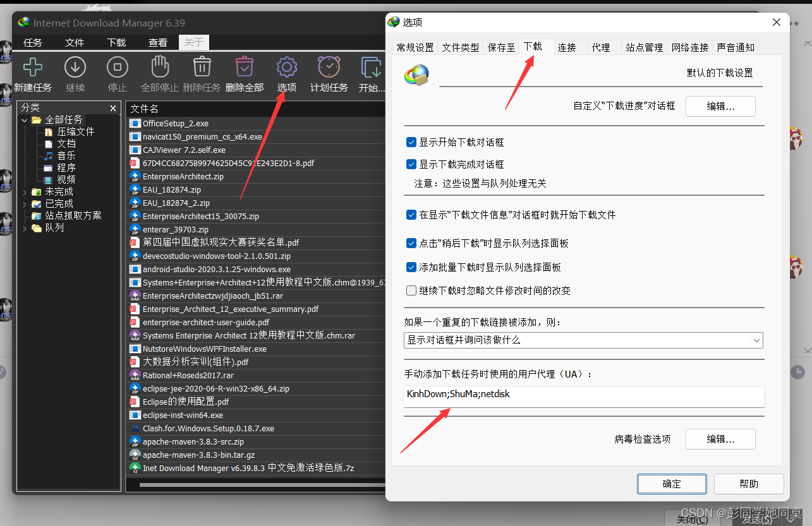Switch to the 常规设置 tab
This screenshot has width=812, height=526.
coord(415,47)
